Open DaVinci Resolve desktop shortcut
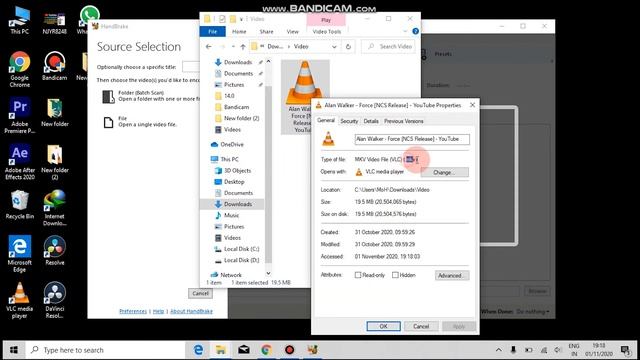Screen dimensions: 640x360 point(54,300)
